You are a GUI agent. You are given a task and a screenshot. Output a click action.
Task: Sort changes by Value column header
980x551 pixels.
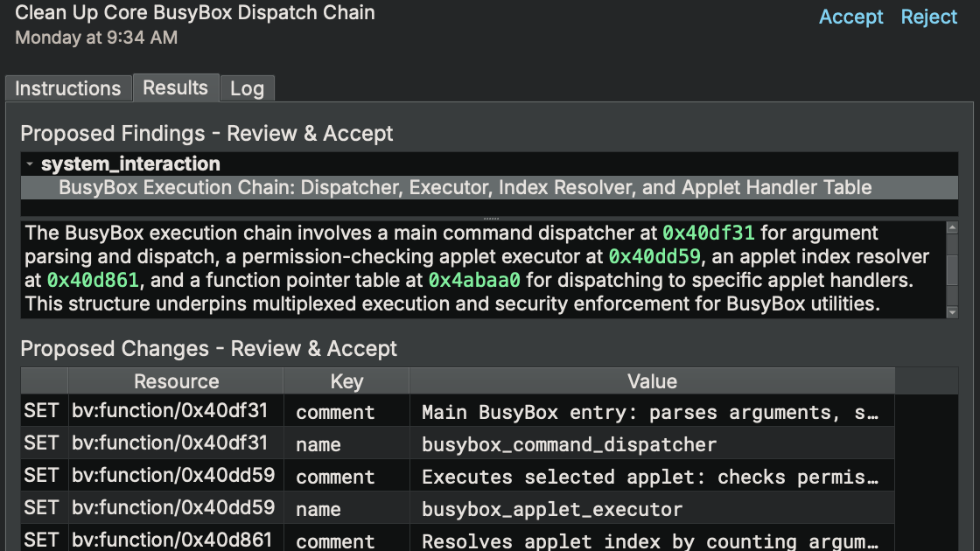pyautogui.click(x=652, y=381)
